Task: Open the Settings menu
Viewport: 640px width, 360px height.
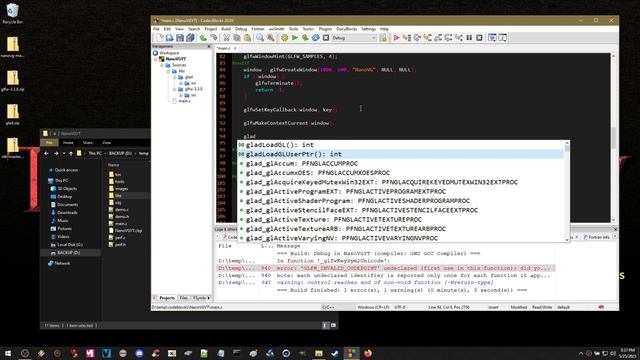Action: pos(368,29)
